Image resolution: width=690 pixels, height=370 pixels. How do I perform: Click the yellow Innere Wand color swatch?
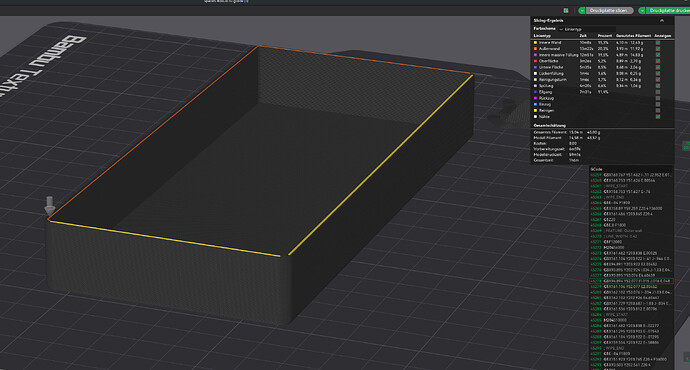535,43
